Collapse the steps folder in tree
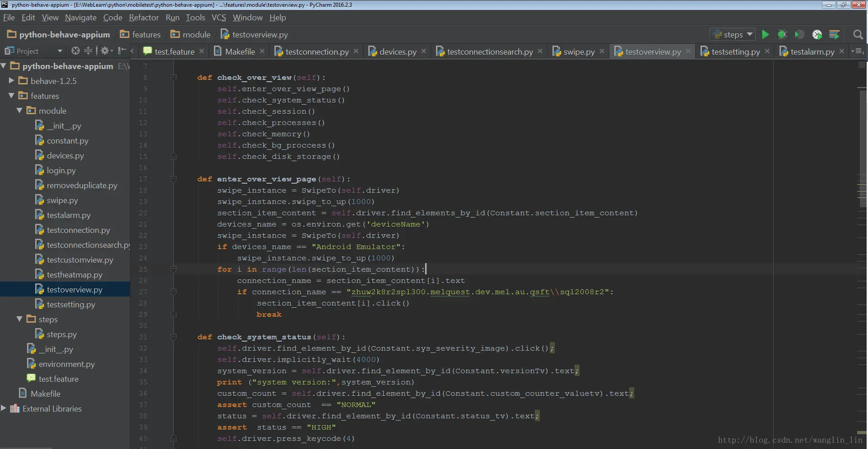Viewport: 868px width, 449px height. tap(19, 319)
